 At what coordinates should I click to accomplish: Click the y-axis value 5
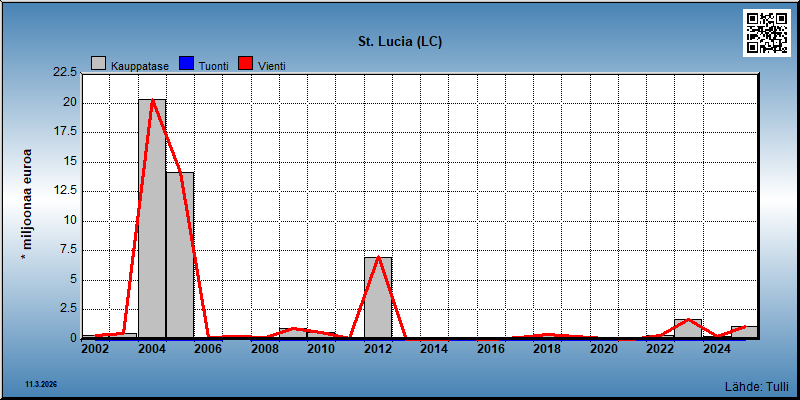pyautogui.click(x=73, y=280)
